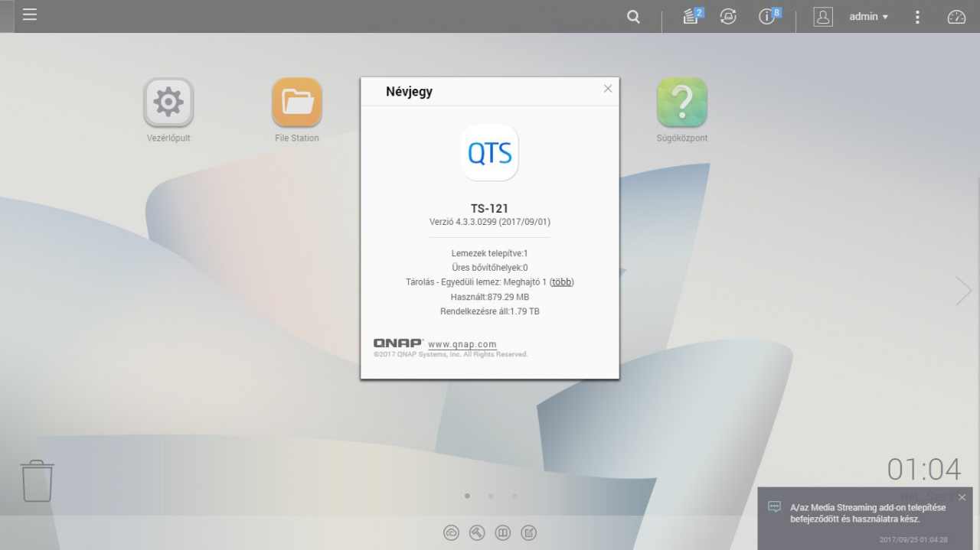Click the TS-121 model name
This screenshot has width=980, height=550.
(489, 208)
